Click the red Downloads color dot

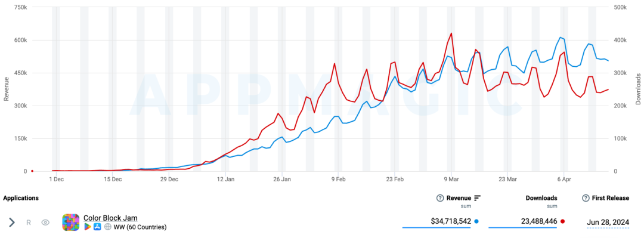tap(563, 221)
